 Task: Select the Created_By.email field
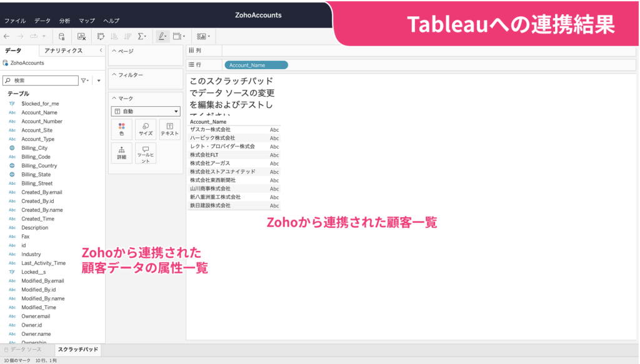42,192
